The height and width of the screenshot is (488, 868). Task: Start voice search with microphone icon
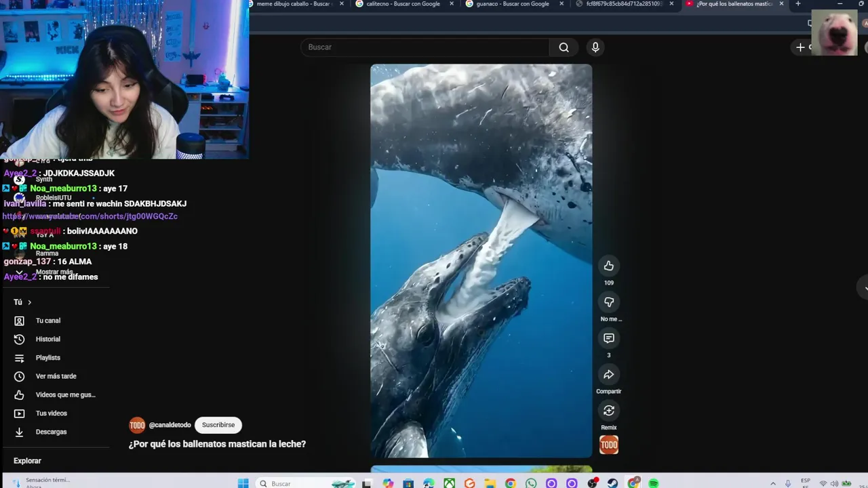click(x=595, y=47)
